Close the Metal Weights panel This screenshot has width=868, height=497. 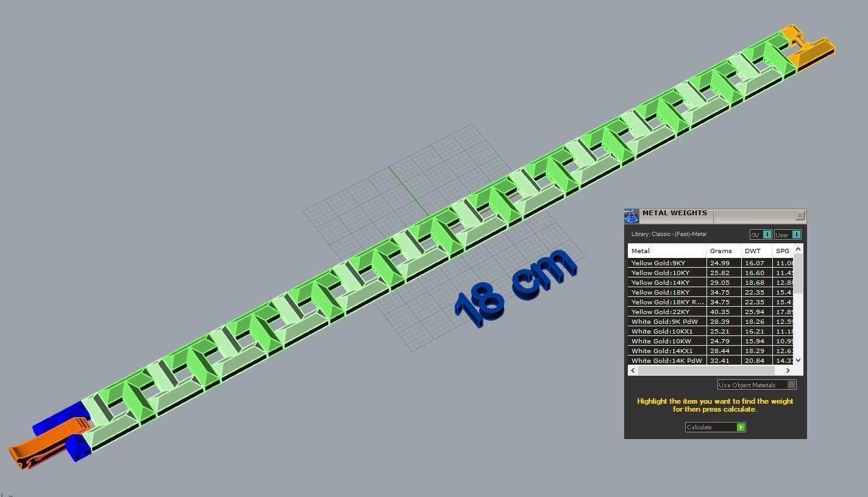click(800, 216)
